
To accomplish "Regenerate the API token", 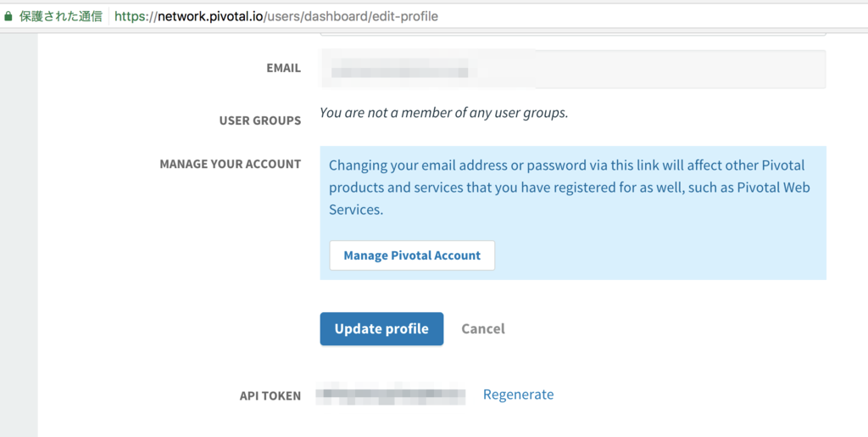I will tap(518, 395).
